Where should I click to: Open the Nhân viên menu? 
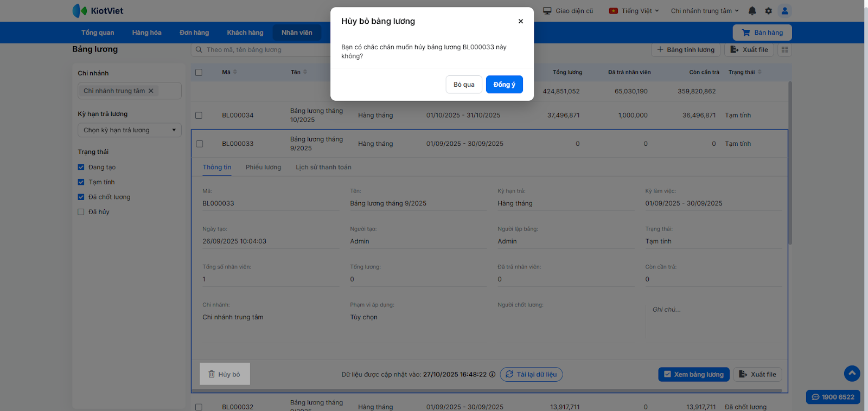coord(297,33)
